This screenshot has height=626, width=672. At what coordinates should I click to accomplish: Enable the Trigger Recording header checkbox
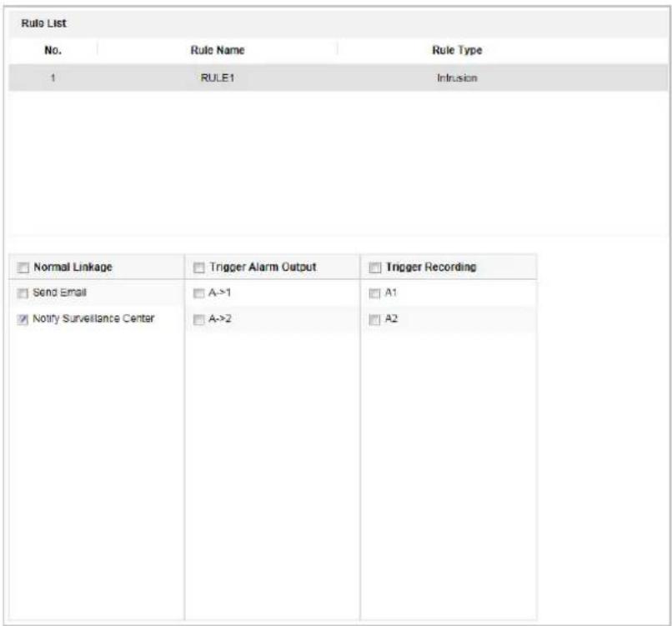point(375,268)
